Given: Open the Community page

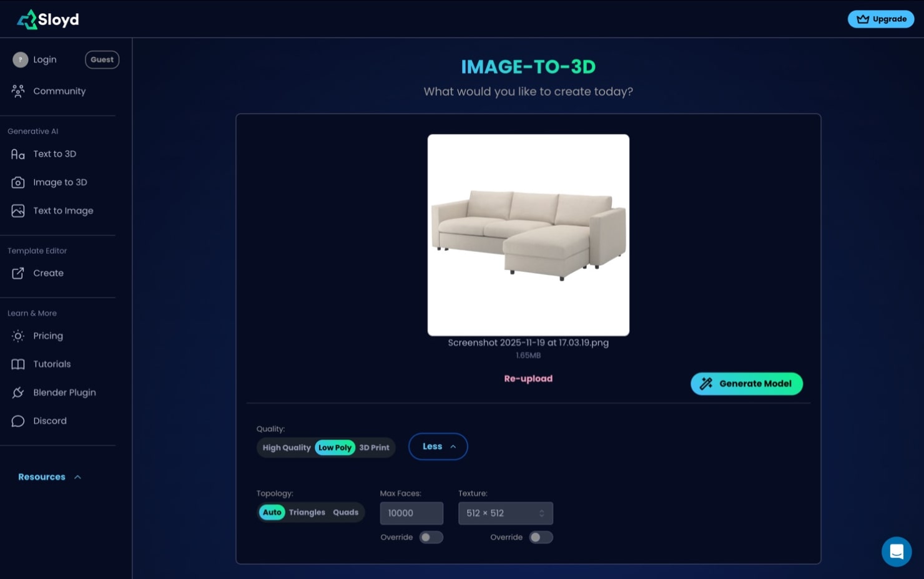Looking at the screenshot, I should coord(59,90).
